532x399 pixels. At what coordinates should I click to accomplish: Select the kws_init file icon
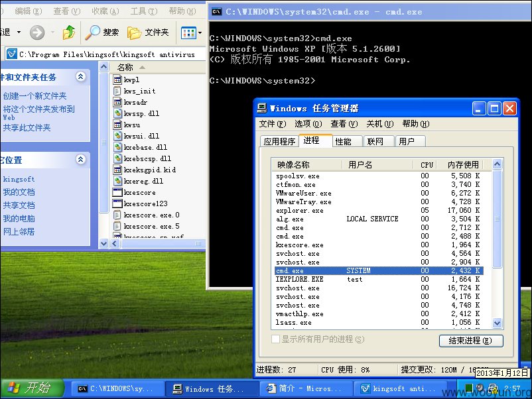[117, 91]
